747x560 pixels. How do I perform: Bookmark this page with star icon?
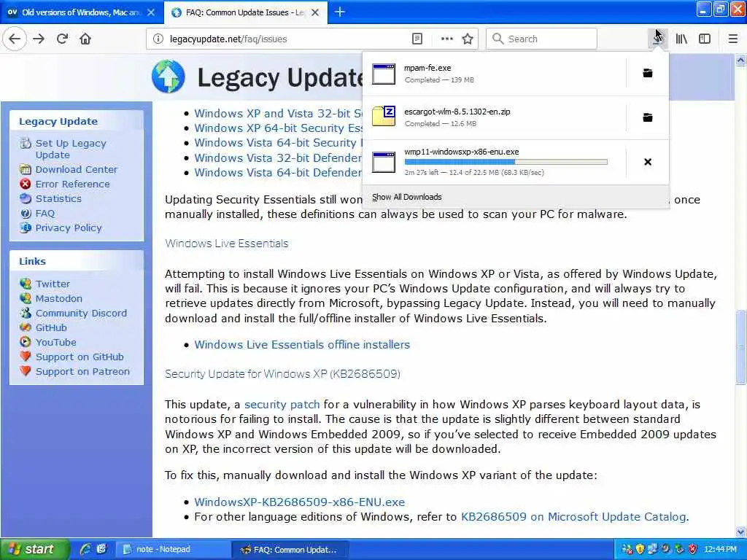click(468, 39)
